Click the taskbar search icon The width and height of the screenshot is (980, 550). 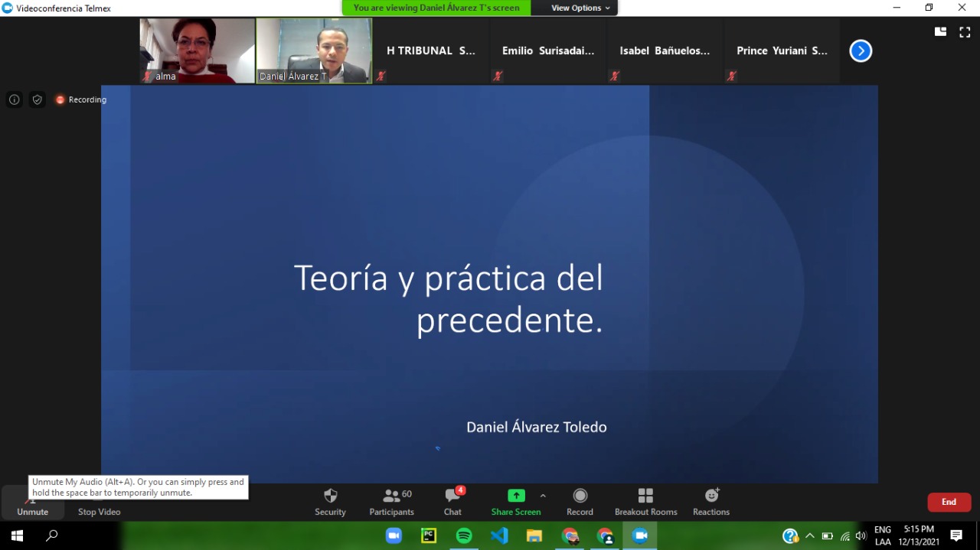click(52, 535)
